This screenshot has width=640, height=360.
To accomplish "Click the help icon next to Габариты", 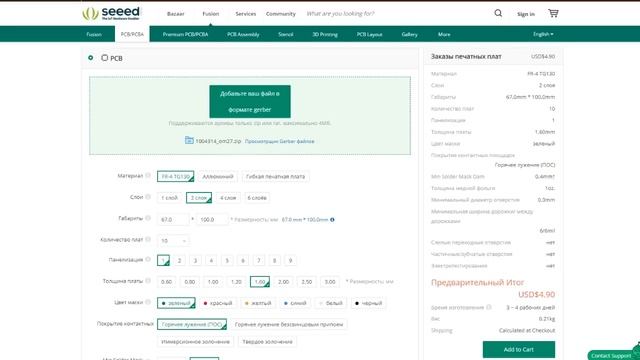I will [148, 218].
